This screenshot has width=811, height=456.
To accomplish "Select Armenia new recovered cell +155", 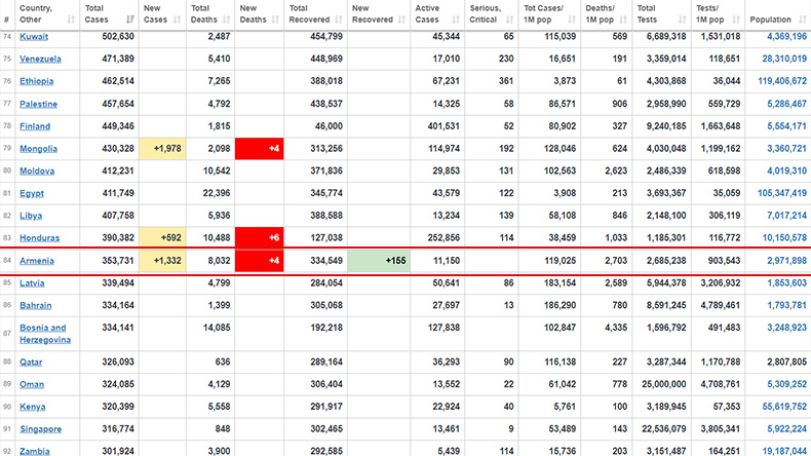I will (x=379, y=261).
